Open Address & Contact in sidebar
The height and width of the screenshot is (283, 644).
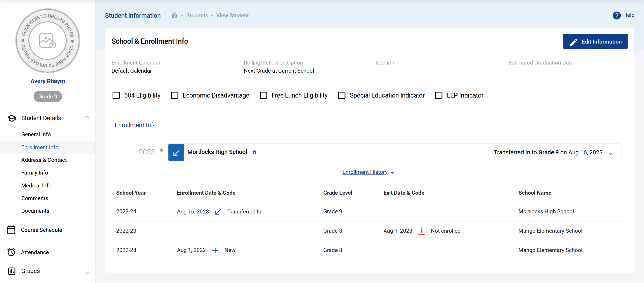tap(44, 160)
